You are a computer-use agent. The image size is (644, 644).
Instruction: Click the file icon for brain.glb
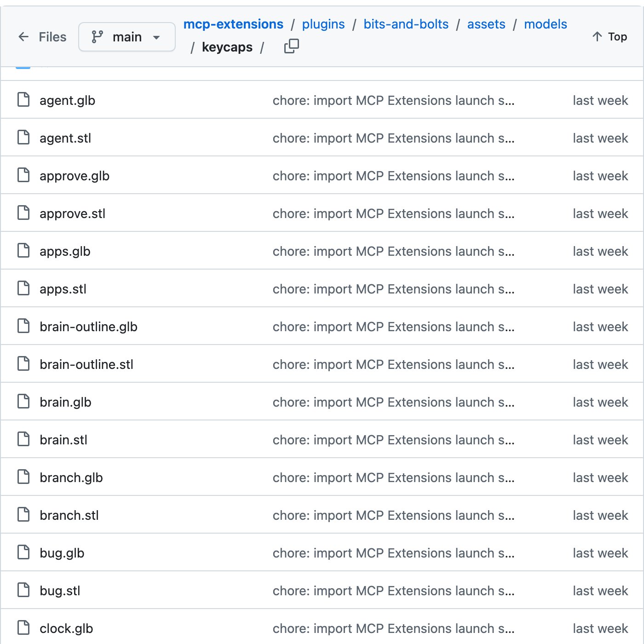click(23, 402)
